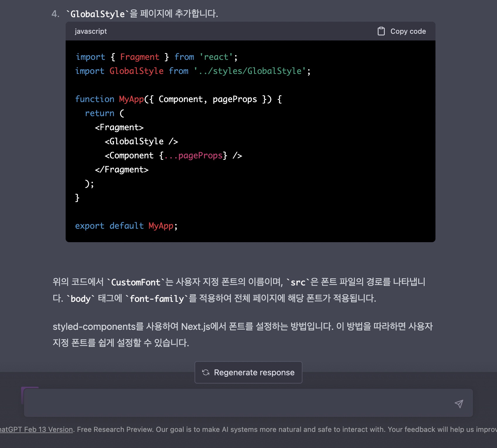Click the circular refresh arrows icon
This screenshot has width=497, height=448.
pos(206,372)
